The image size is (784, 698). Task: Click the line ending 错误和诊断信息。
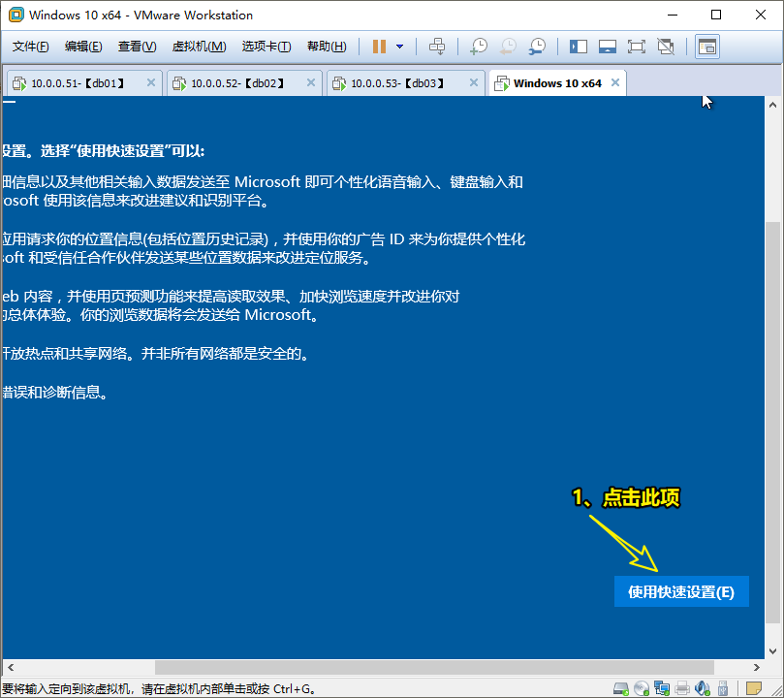click(x=55, y=392)
